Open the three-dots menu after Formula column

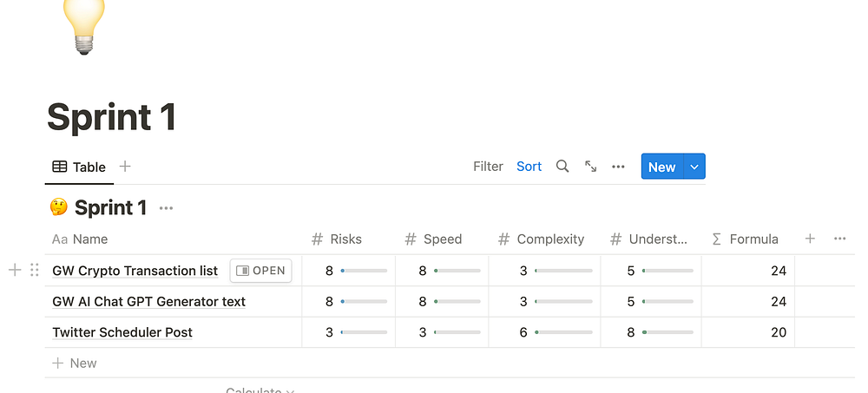point(839,239)
